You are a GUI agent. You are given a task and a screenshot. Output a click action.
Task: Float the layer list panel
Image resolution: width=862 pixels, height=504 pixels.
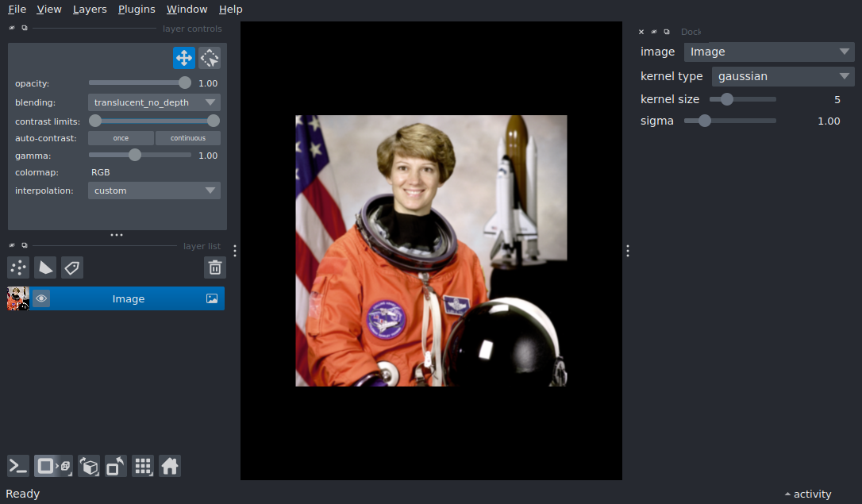click(x=24, y=245)
